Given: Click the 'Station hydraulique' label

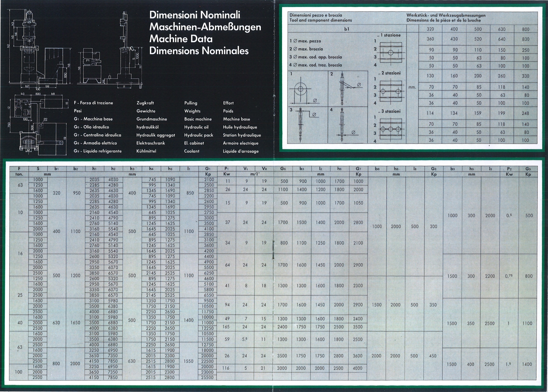Looking at the screenshot, I should pyautogui.click(x=242, y=135).
